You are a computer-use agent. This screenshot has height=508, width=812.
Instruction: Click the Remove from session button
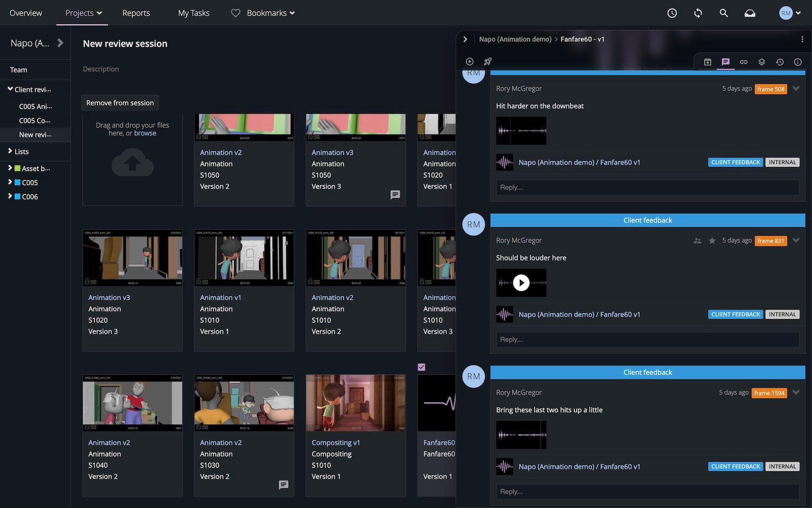click(120, 103)
